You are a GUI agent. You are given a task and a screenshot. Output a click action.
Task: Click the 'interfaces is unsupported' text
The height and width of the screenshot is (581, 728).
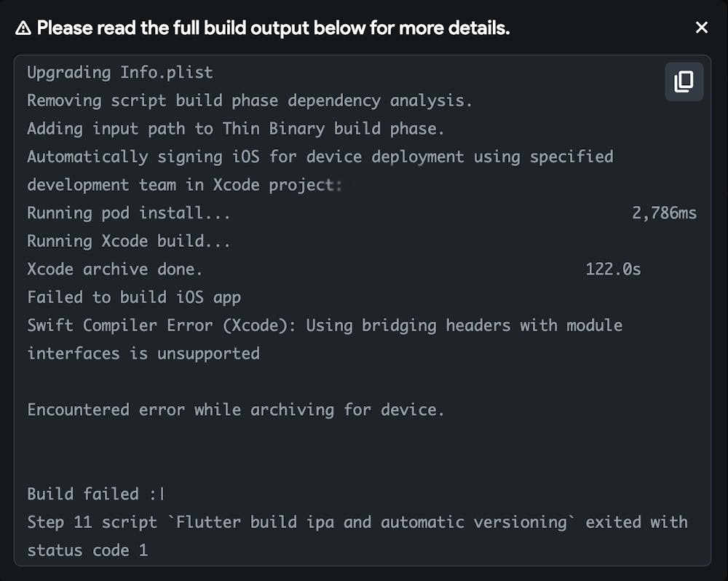tap(143, 353)
